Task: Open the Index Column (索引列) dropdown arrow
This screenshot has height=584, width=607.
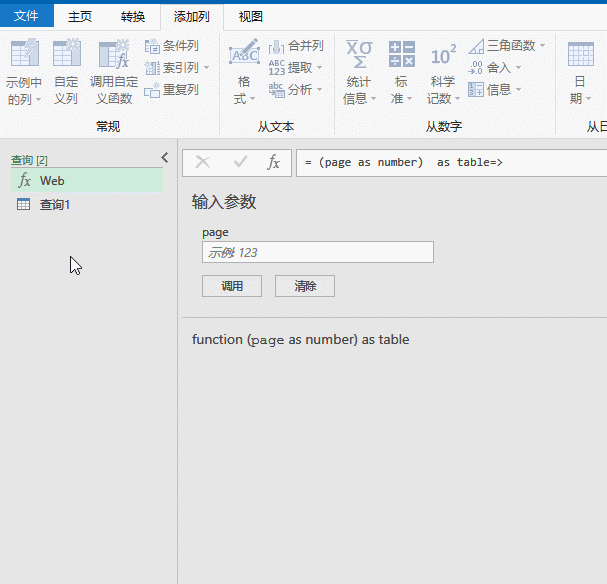Action: point(206,68)
